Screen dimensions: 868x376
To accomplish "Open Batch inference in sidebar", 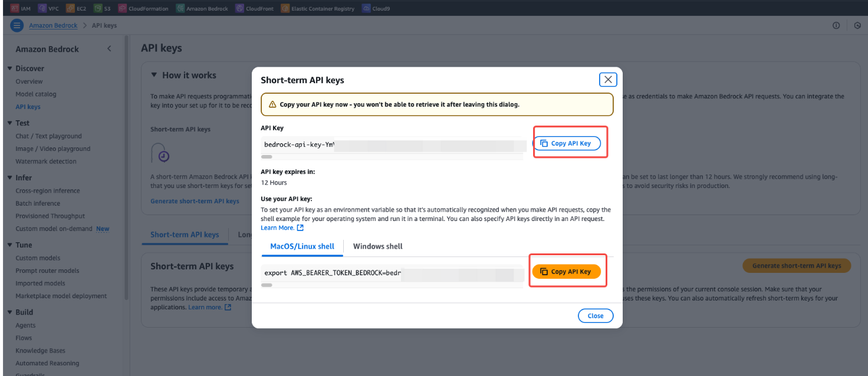I will pyautogui.click(x=38, y=203).
